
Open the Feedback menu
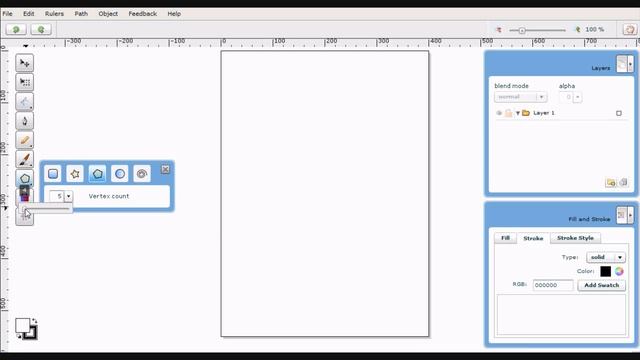(142, 13)
